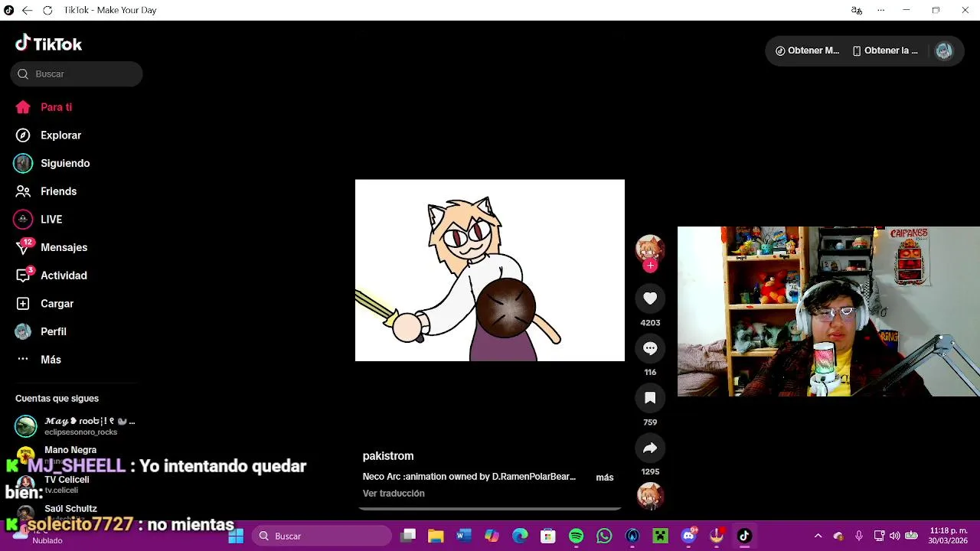Click the Cuentas que sigues heading
The width and height of the screenshot is (980, 551).
coord(57,399)
